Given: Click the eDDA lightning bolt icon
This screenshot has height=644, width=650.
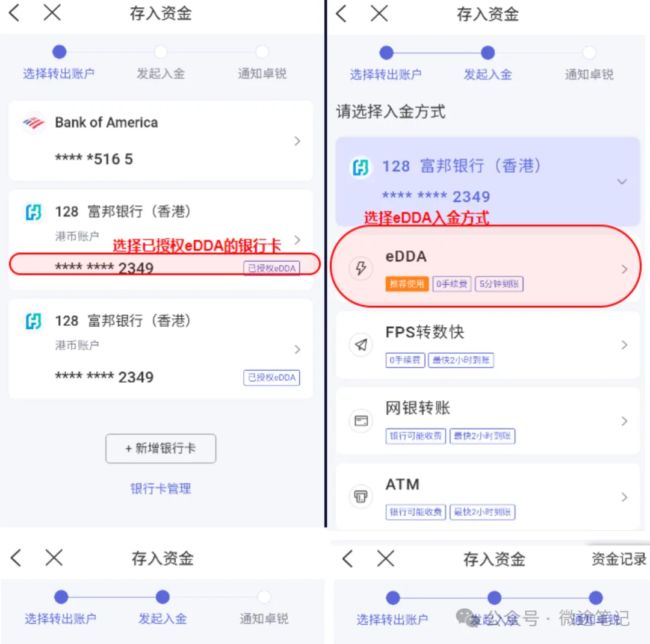Looking at the screenshot, I should coord(361,268).
